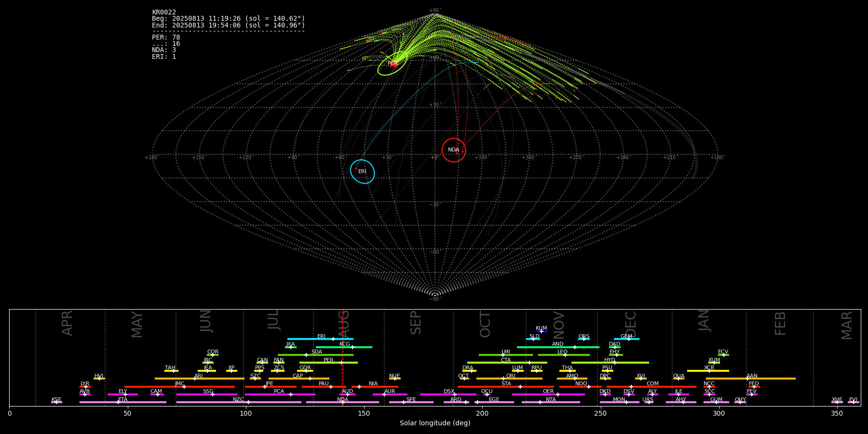Click the +150 longitude label on the map
The height and width of the screenshot is (434, 868).
198,157
